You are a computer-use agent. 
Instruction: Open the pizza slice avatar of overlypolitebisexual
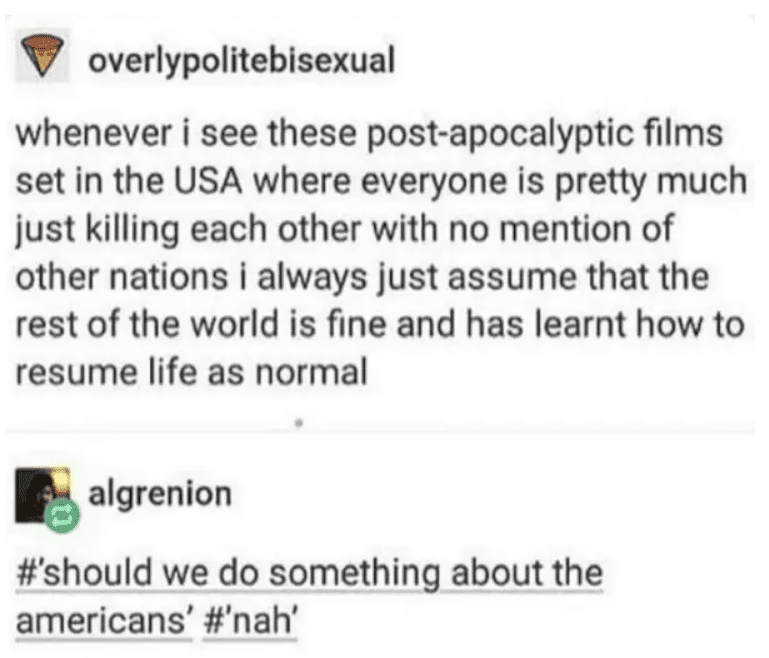pos(42,55)
